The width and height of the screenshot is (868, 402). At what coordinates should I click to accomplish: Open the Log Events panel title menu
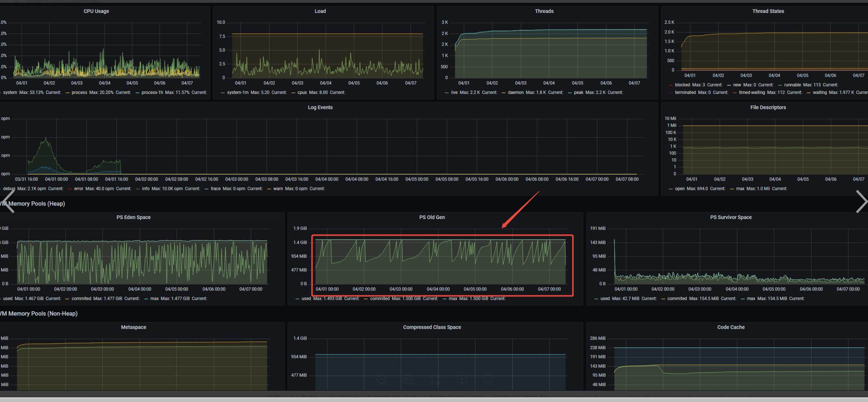coord(320,108)
